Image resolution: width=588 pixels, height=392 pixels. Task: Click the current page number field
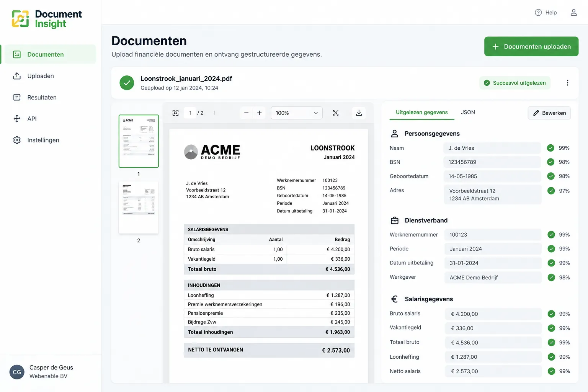coord(190,113)
